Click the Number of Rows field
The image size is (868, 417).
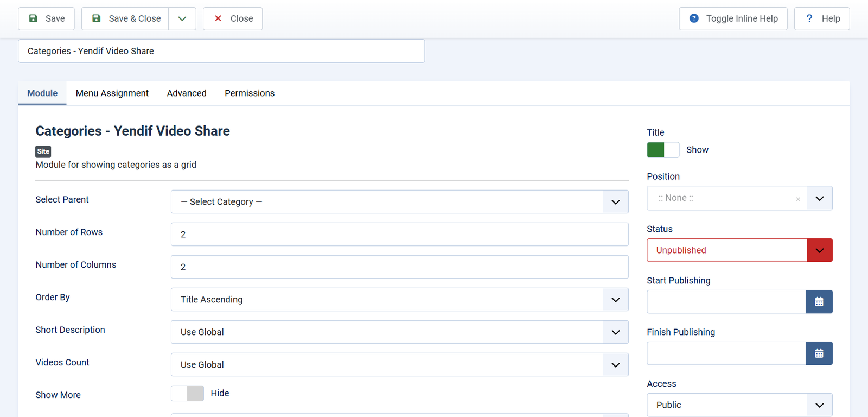point(400,235)
